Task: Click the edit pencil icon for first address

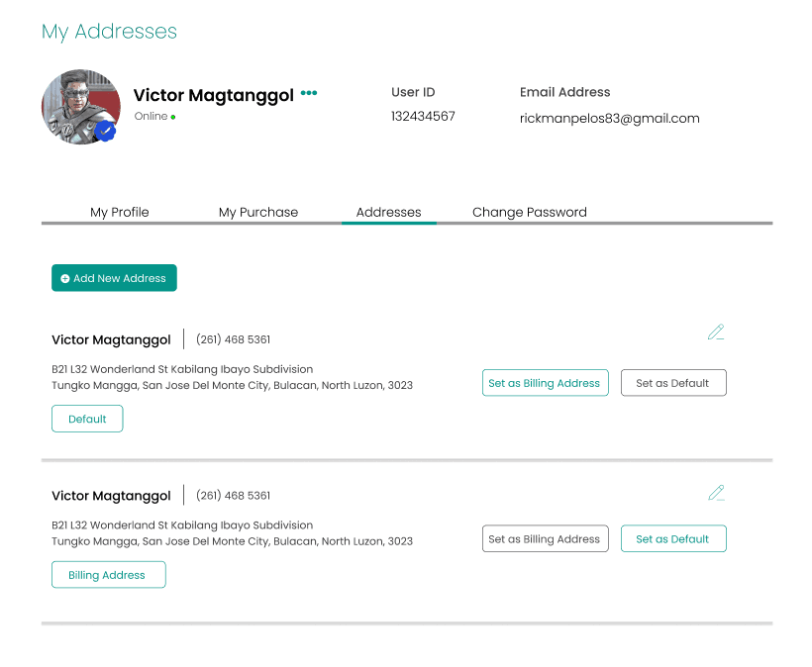Action: [x=716, y=333]
